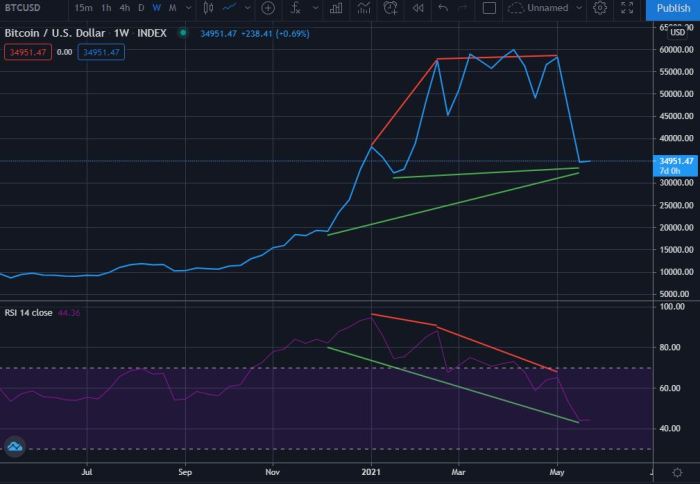
Task: Undo the last chart action
Action: tap(443, 8)
